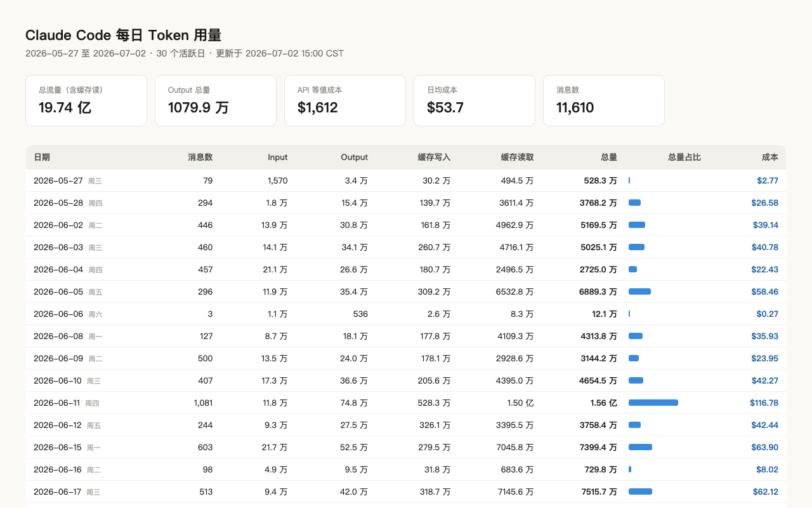
Task: Click the date cell 2026-05-28
Action: coord(58,203)
